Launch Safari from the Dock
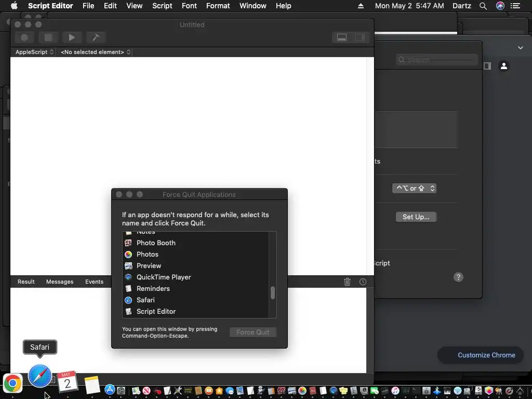Screen dimensions: 532x399 click(39, 376)
